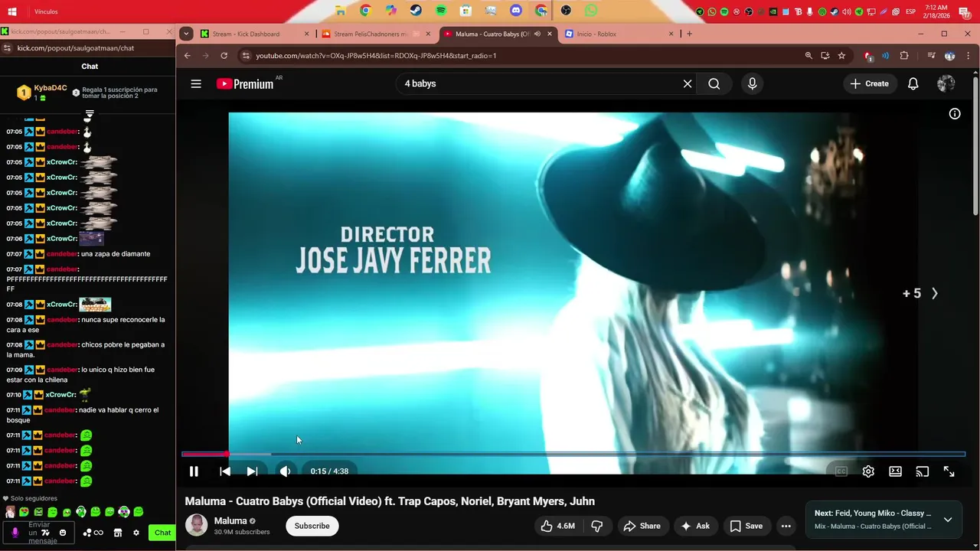Reload the YouTube page
Image resolution: width=980 pixels, height=551 pixels.
(x=224, y=56)
